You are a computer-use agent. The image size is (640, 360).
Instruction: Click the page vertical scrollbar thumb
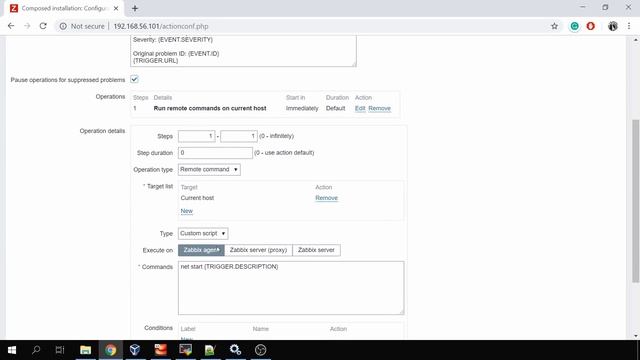636,200
